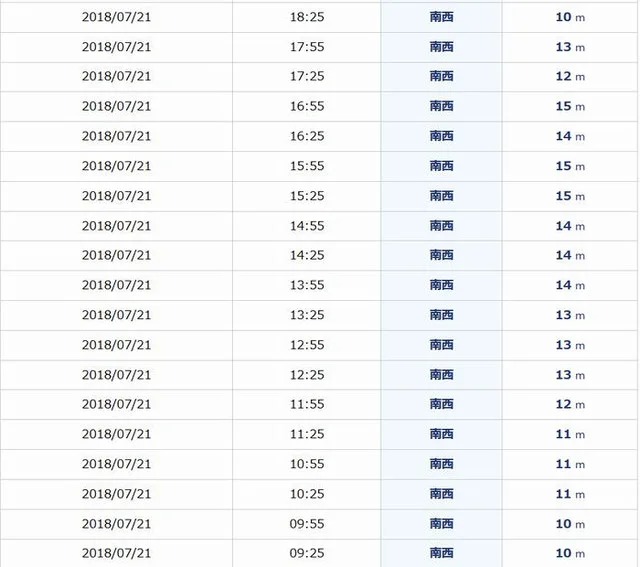Click the 南西 direction in the 17:55 row

[x=441, y=47]
